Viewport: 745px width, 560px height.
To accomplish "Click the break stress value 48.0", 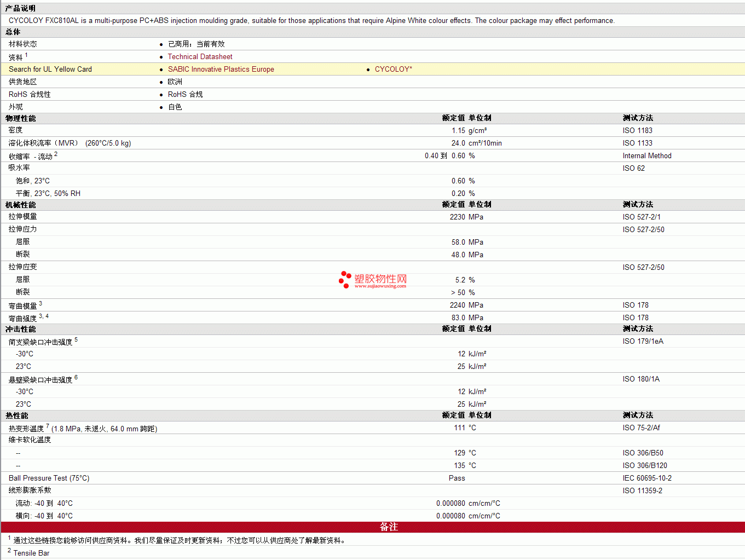I will coord(458,255).
